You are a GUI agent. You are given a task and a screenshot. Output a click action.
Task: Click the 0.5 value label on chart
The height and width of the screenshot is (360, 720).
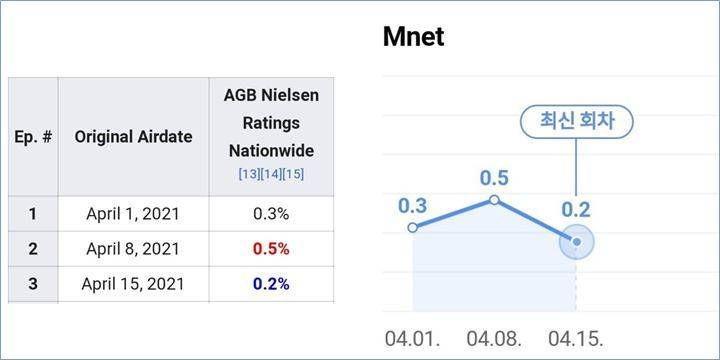[494, 178]
